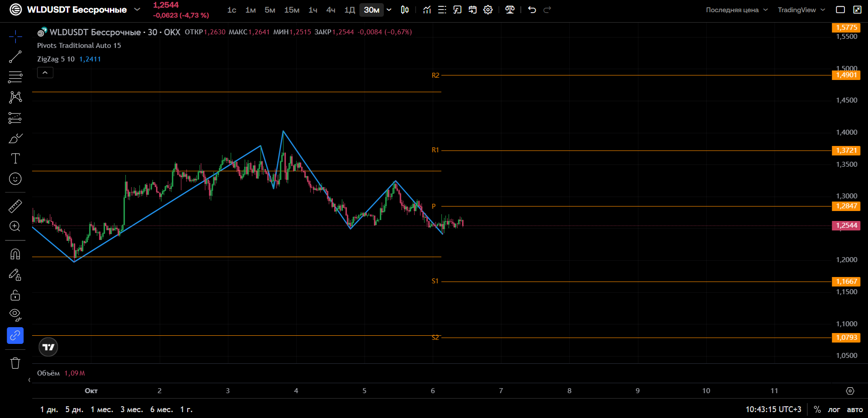Toggle logarithmic scale 'лог'

pyautogui.click(x=834, y=409)
